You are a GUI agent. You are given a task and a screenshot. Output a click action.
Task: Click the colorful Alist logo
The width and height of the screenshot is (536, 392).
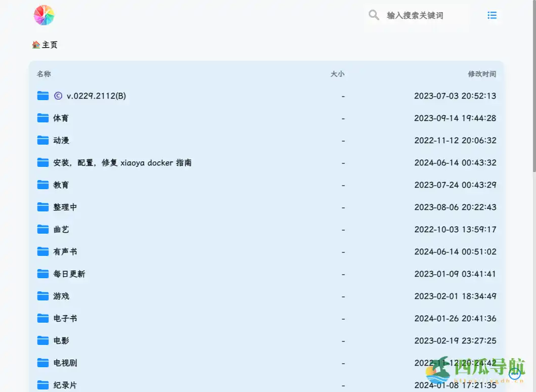(x=44, y=15)
